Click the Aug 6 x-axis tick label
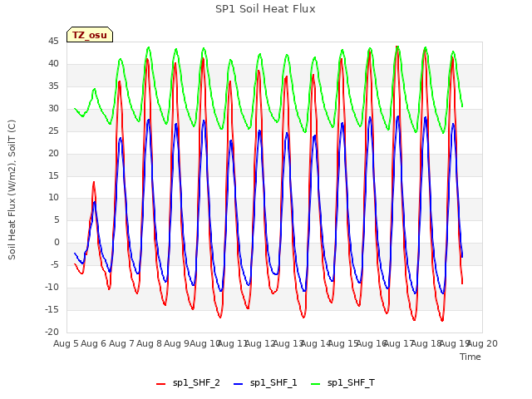Image resolution: width=532 pixels, height=399 pixels. [94, 343]
